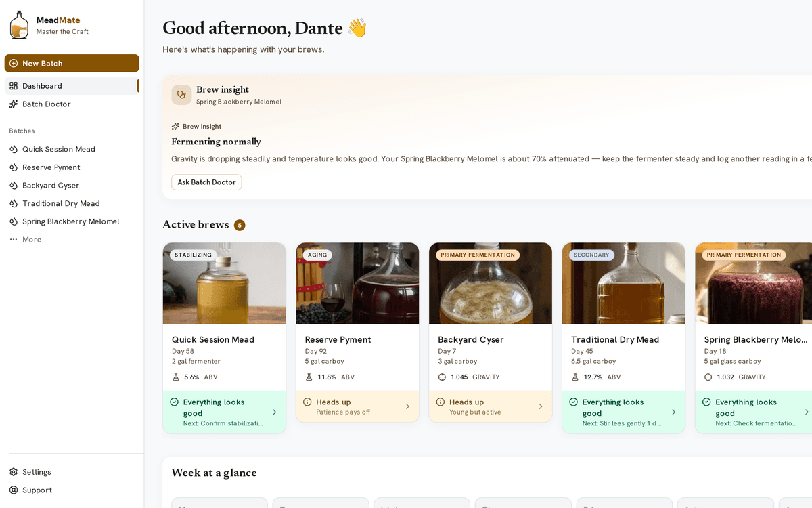
Task: Open the Traditional Dry Mead card title
Action: pyautogui.click(x=615, y=339)
